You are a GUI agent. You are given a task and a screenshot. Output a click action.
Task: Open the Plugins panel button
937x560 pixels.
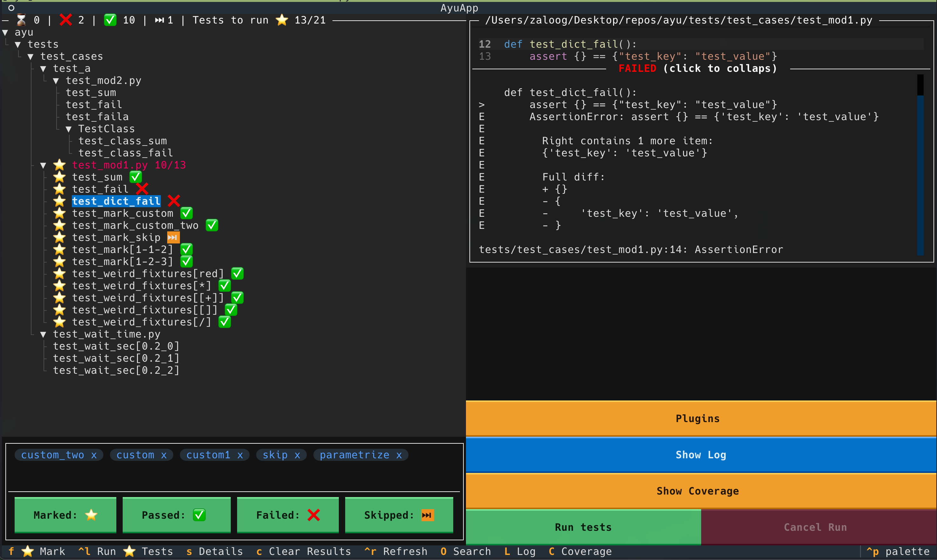click(x=701, y=419)
